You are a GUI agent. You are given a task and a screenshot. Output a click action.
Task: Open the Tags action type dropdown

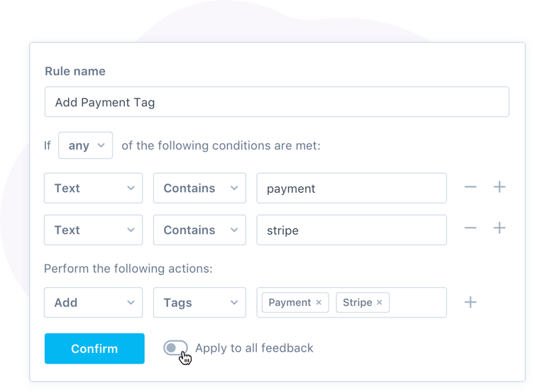click(199, 303)
